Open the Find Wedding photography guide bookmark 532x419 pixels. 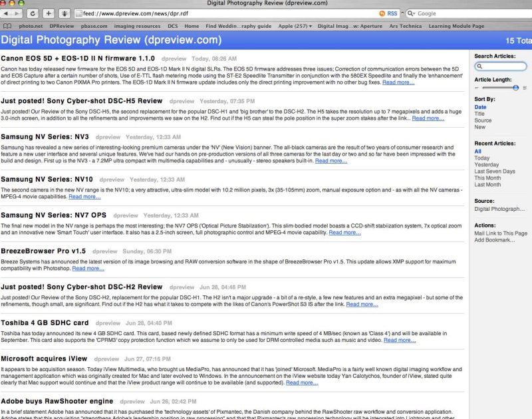239,26
